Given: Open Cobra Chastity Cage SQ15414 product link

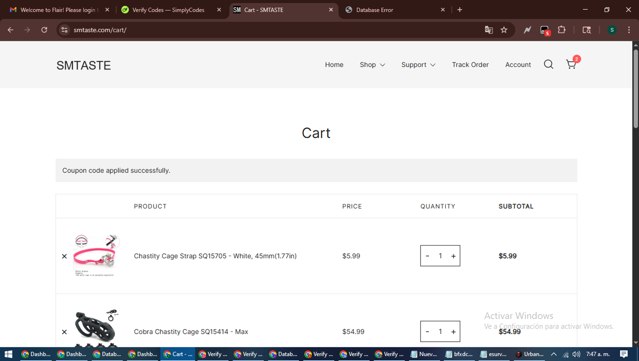Looking at the screenshot, I should 191,332.
